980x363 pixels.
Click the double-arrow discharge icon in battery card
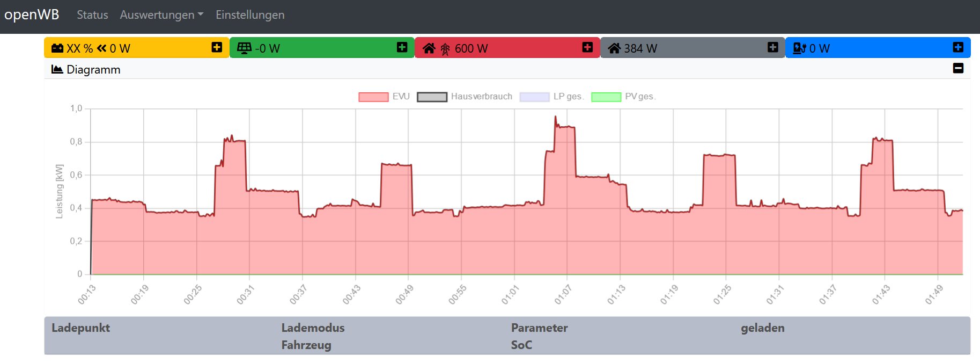pos(101,48)
